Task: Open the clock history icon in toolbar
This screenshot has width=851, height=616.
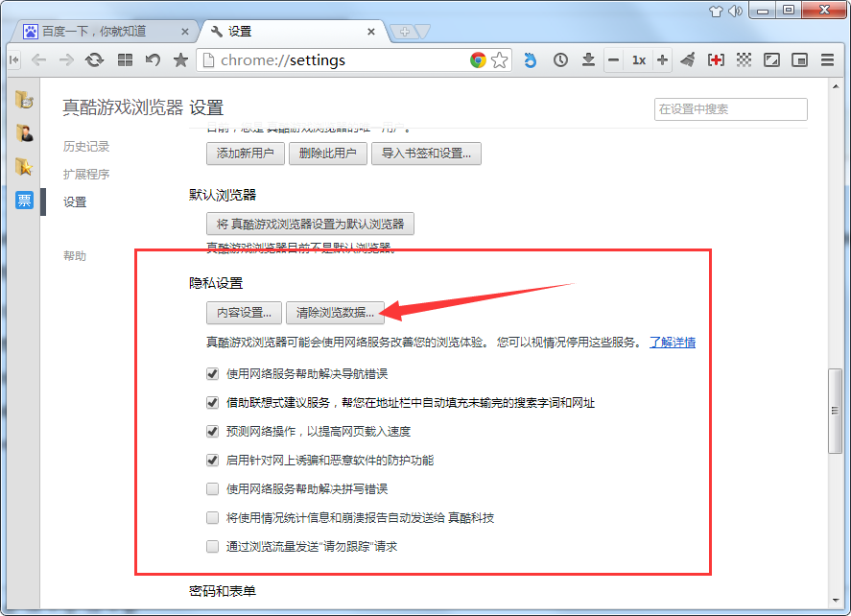Action: 560,59
